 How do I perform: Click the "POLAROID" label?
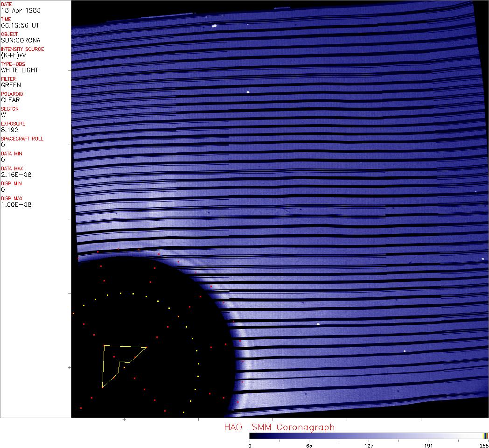12,94
